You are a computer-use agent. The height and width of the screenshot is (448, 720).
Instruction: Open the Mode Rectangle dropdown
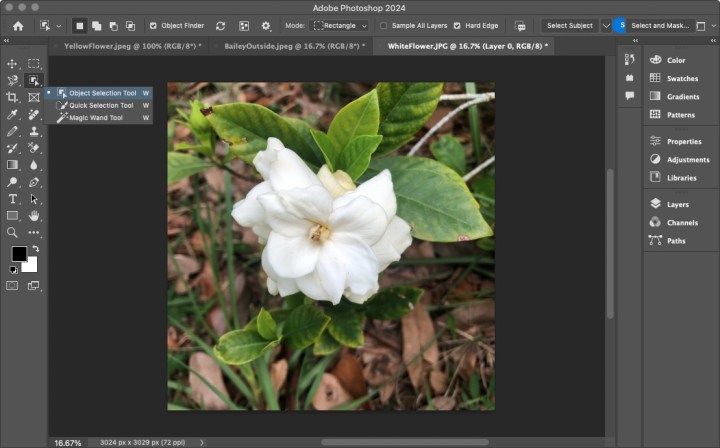coord(340,25)
